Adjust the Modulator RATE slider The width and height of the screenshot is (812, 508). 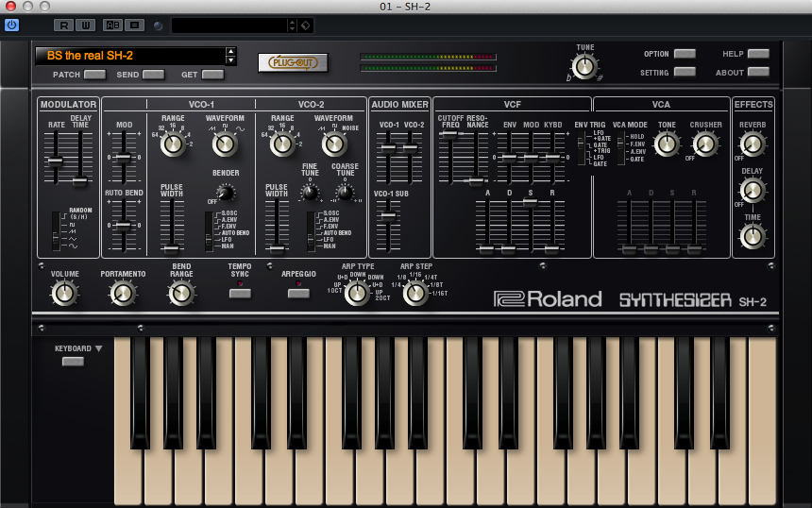[x=56, y=161]
